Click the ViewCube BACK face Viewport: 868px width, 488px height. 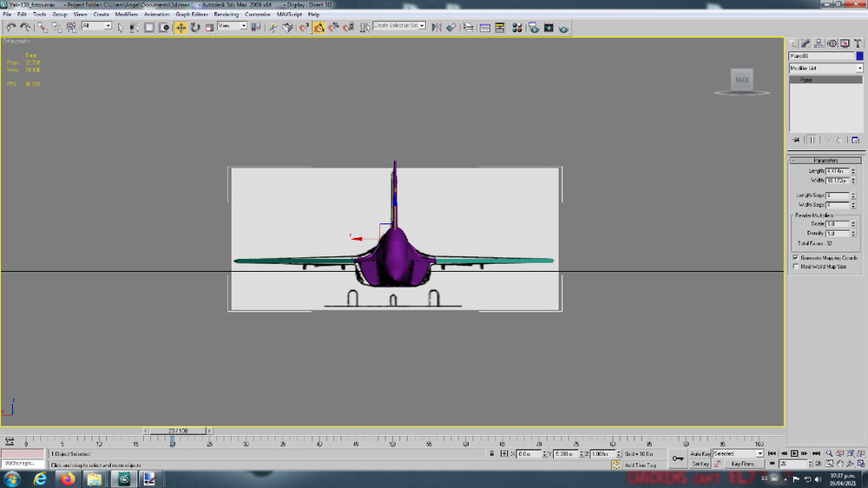click(x=742, y=80)
